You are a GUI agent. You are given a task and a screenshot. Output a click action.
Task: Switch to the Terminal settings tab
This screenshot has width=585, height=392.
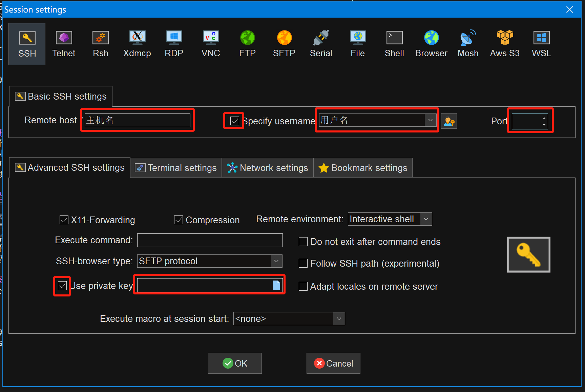point(176,168)
